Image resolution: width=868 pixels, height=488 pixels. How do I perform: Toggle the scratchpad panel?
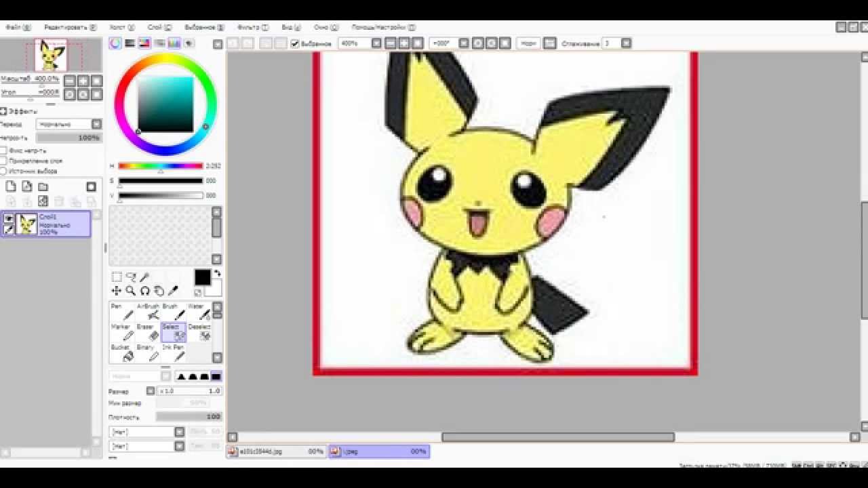pyautogui.click(x=189, y=43)
